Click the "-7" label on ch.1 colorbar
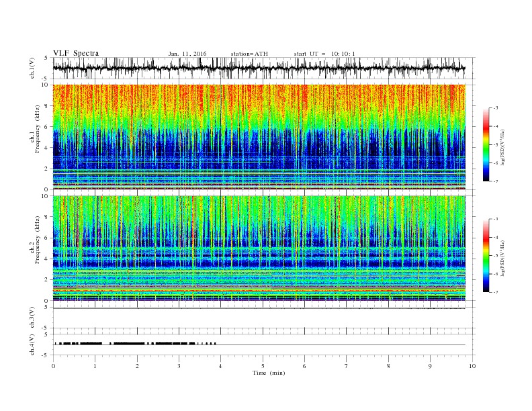 coord(496,181)
